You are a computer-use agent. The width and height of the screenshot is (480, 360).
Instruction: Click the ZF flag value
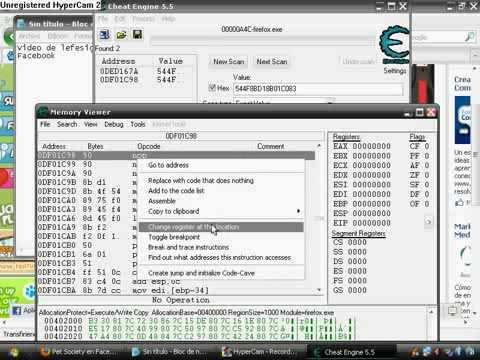(427, 175)
